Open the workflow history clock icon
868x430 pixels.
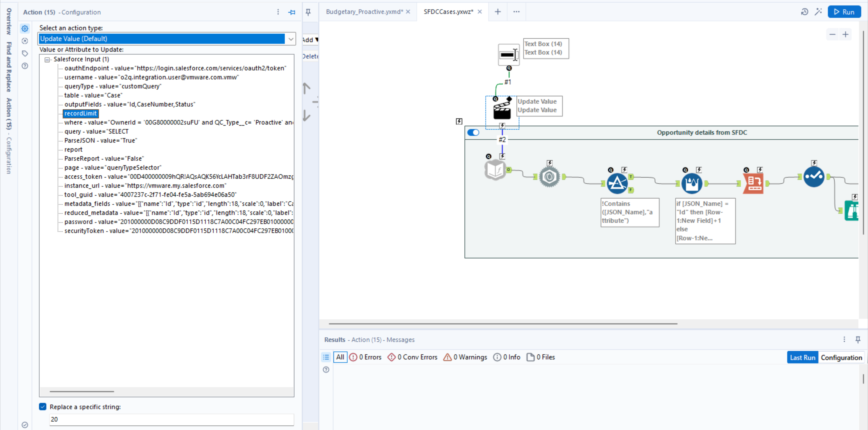[x=804, y=12]
